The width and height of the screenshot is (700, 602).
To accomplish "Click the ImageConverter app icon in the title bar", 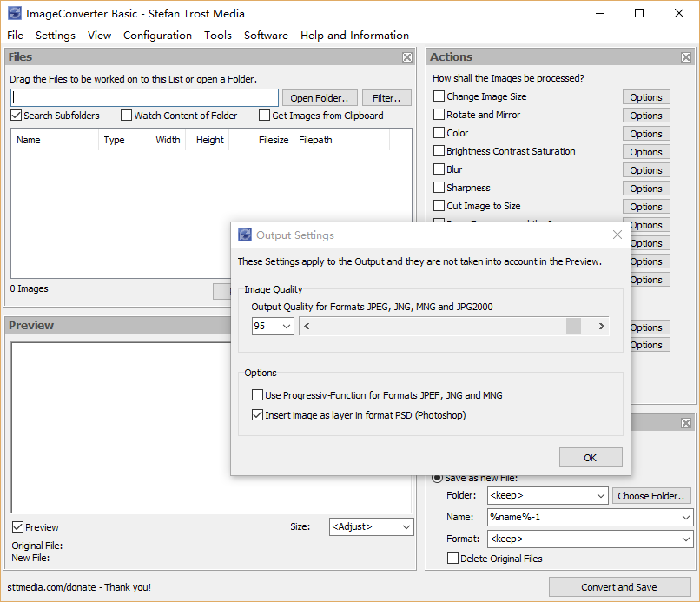I will click(14, 13).
